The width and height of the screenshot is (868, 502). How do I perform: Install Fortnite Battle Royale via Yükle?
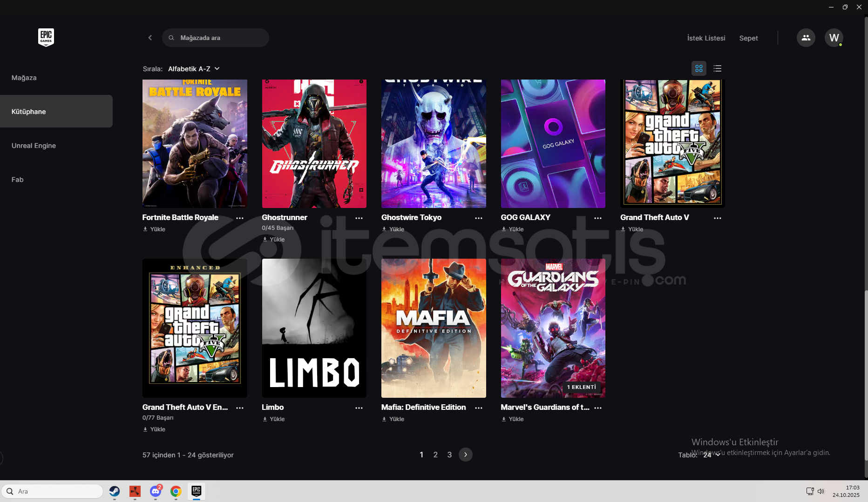point(154,229)
